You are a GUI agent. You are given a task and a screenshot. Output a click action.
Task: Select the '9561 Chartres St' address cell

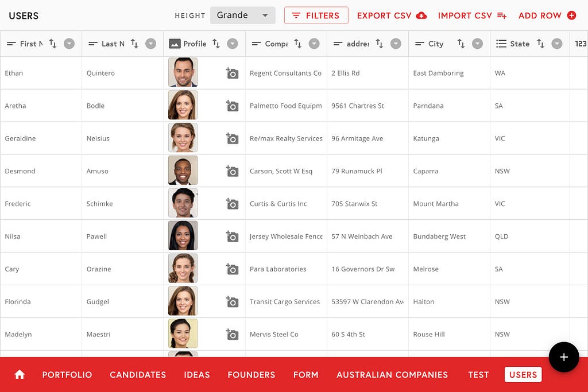pyautogui.click(x=367, y=106)
